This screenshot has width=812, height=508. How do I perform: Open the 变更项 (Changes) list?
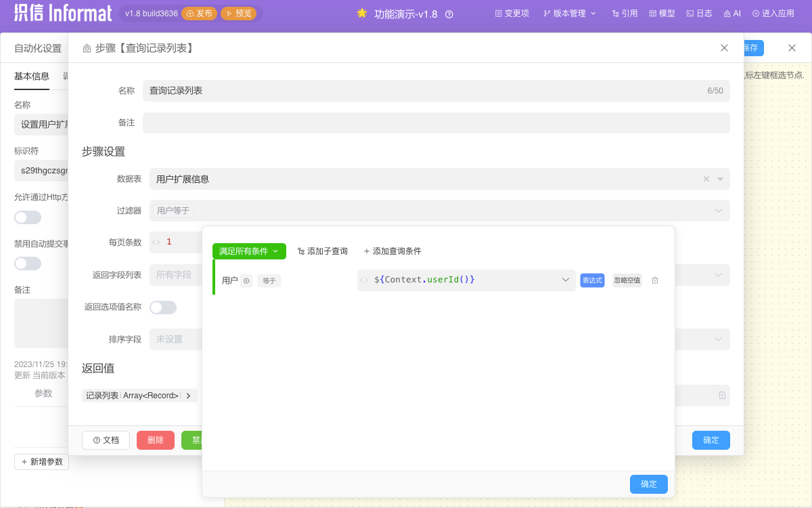point(512,12)
